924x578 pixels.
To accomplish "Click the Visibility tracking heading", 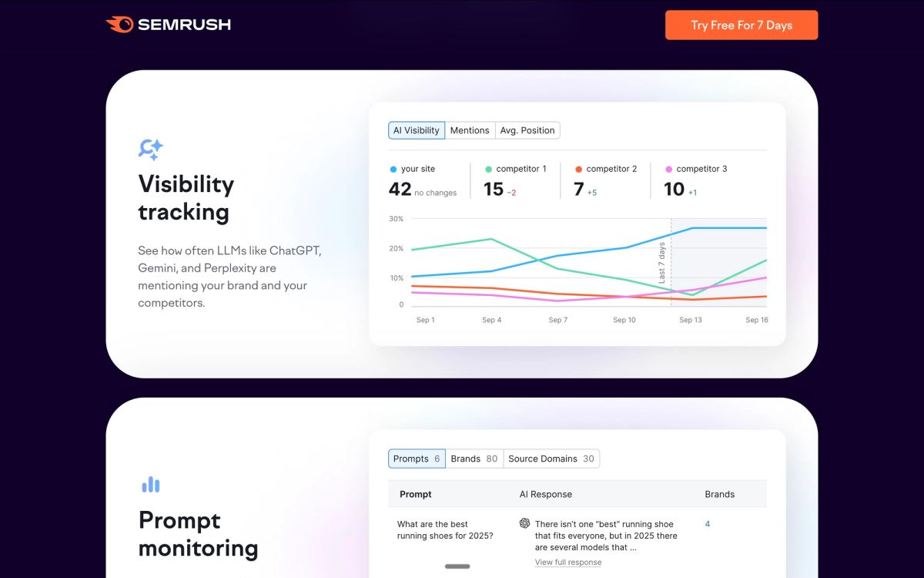I will [186, 198].
